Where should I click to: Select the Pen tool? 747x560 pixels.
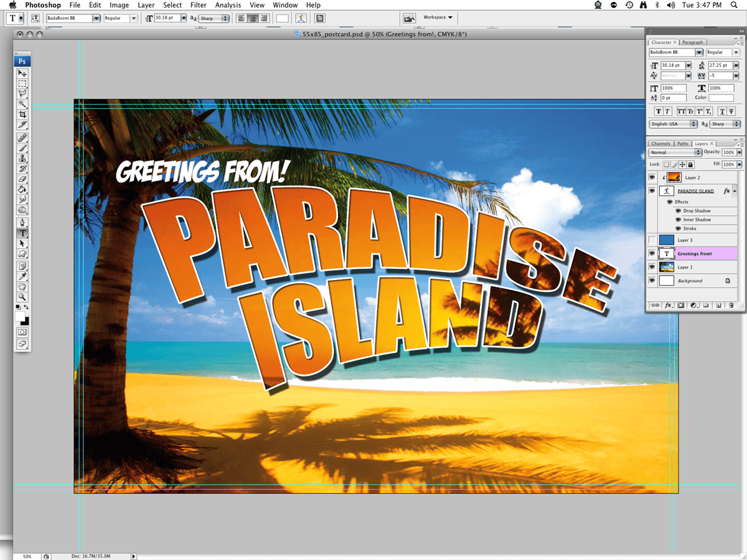click(x=22, y=222)
